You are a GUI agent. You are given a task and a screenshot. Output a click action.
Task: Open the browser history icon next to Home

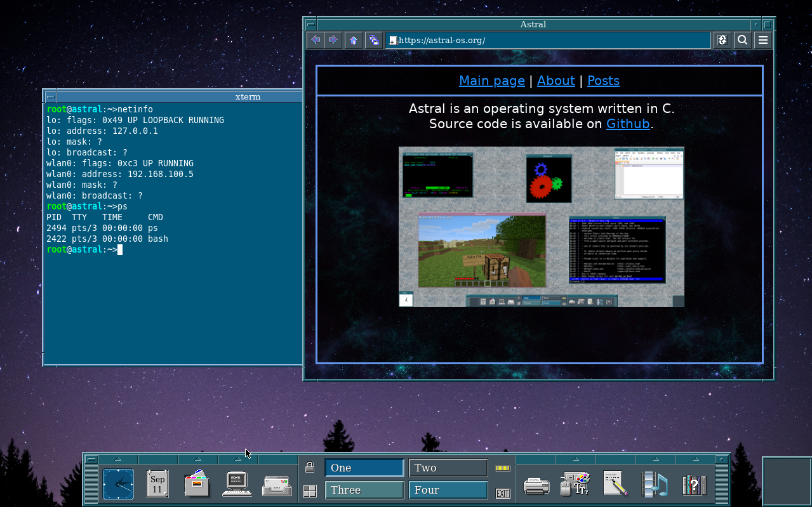[374, 41]
